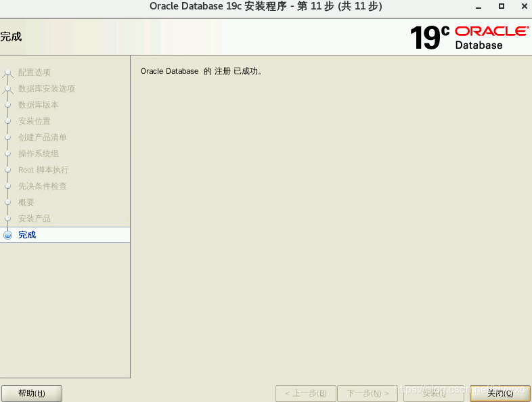Open help with the 帮助(H) button
The image size is (532, 402).
32,393
